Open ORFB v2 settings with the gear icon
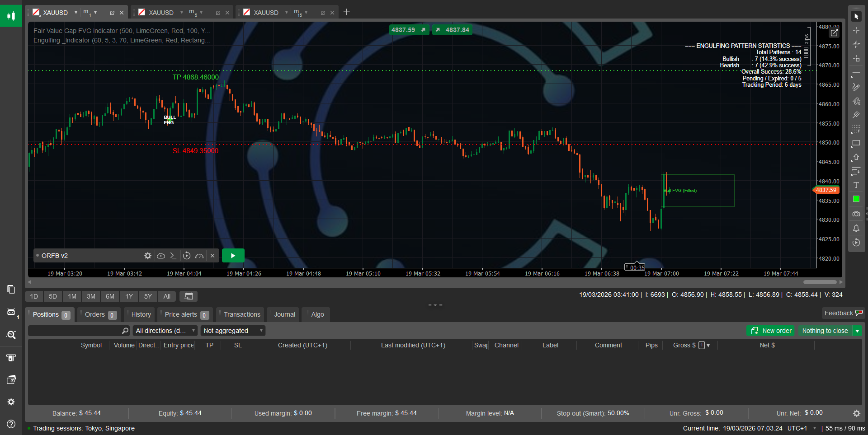The width and height of the screenshot is (868, 435). pyautogui.click(x=147, y=256)
